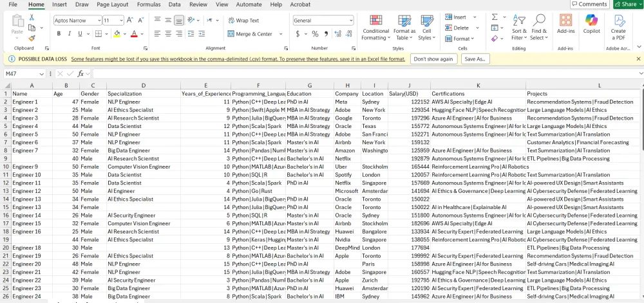Image resolution: width=644 pixels, height=303 pixels.
Task: Open the Data tab
Action: click(175, 5)
